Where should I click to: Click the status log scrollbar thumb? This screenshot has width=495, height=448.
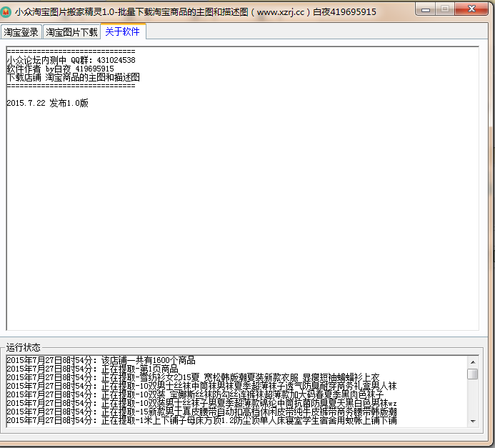[x=473, y=374]
